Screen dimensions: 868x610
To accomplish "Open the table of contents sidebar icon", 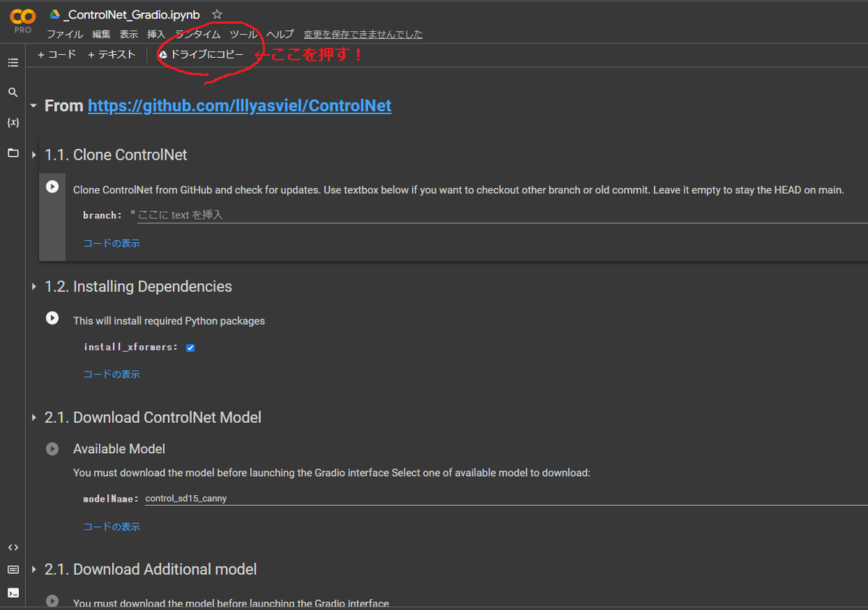I will coord(13,63).
